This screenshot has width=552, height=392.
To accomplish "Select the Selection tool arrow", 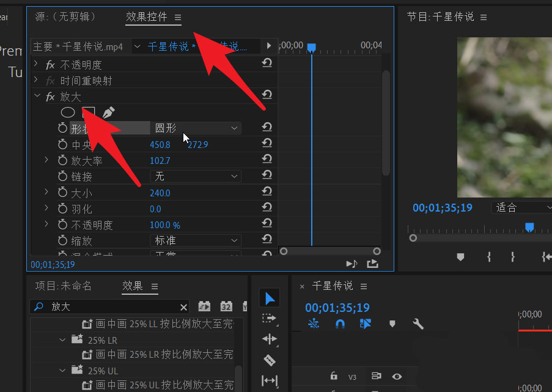I will tap(270, 298).
